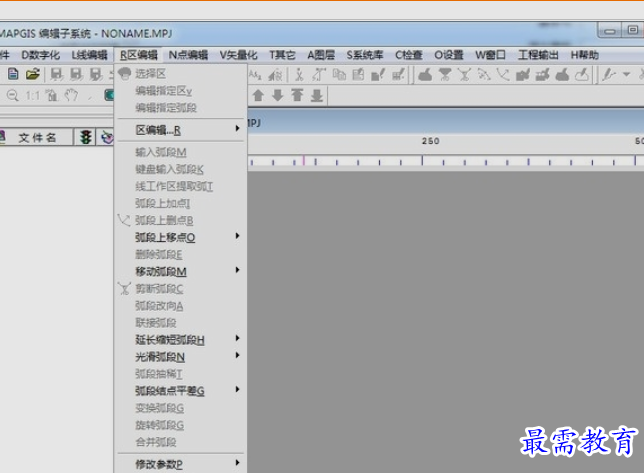Click the second save disk icon

pyautogui.click(x=76, y=74)
